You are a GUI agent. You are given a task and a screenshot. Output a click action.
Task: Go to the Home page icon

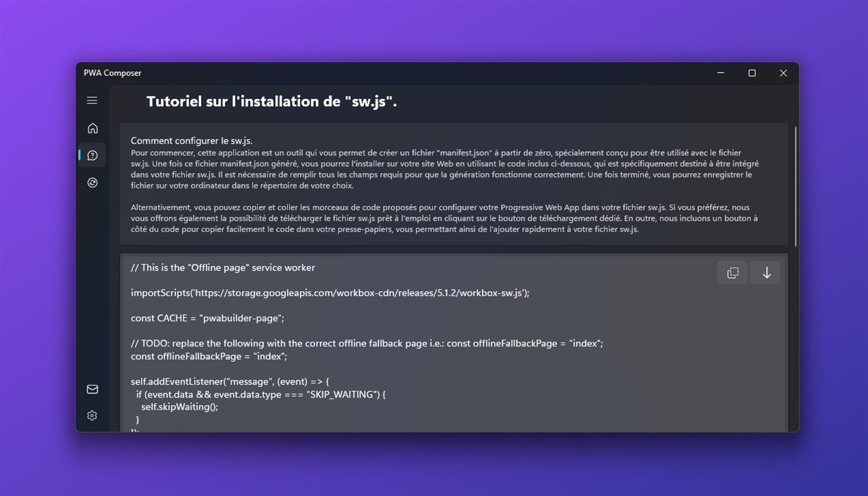pos(93,129)
